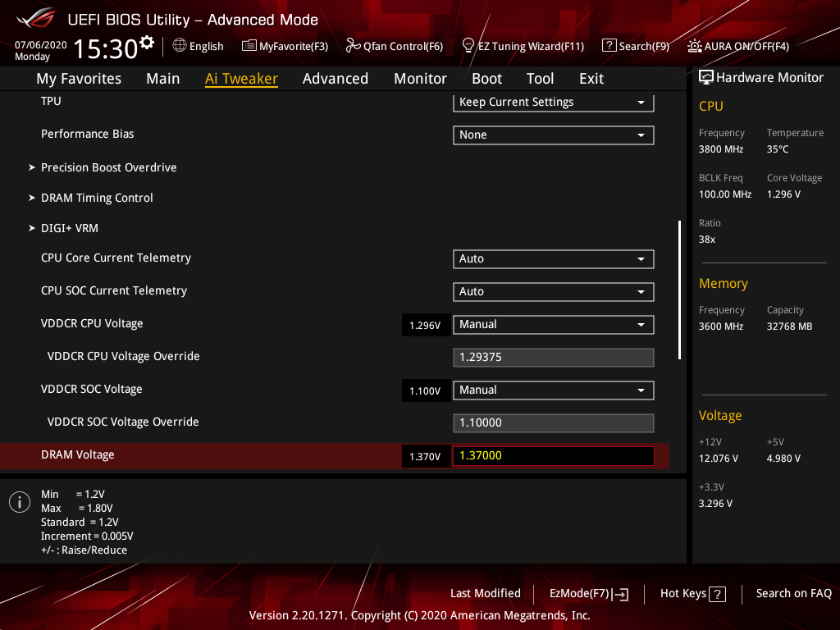The height and width of the screenshot is (630, 840).
Task: Open the Tool tab
Action: pos(540,79)
